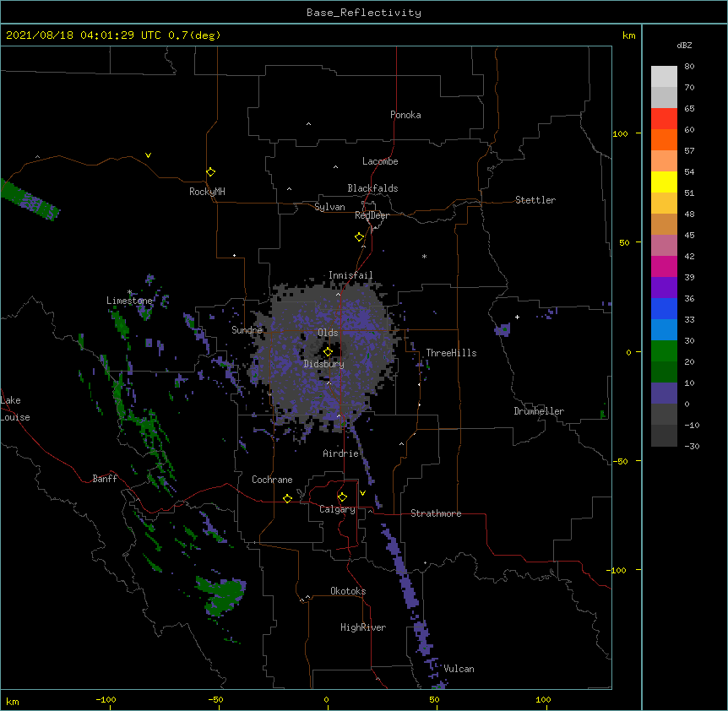Select the orange legend swatch below 60
The image size is (728, 711).
click(664, 139)
